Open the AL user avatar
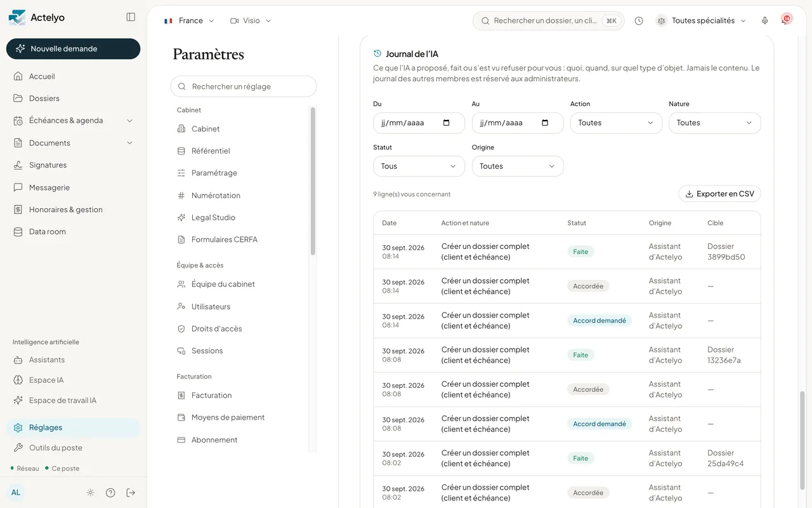This screenshot has width=812, height=508. pyautogui.click(x=16, y=493)
